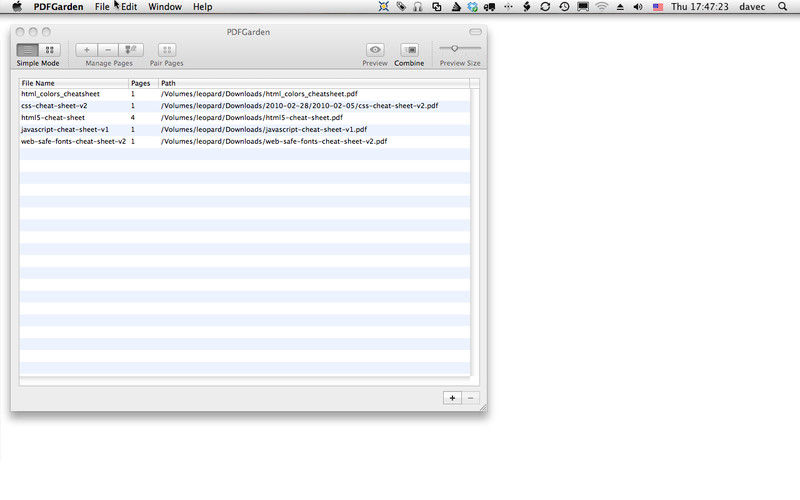Sort by the File Name column header
Image resolution: width=800 pixels, height=500 pixels.
(x=74, y=83)
